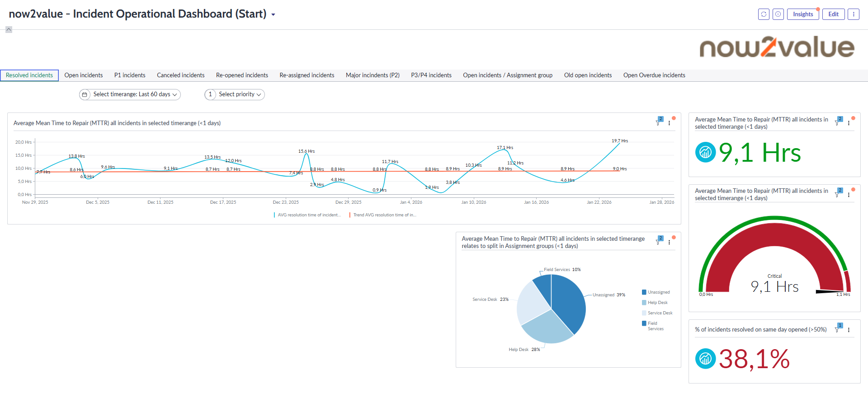Expand the dashboard title dropdown arrow
This screenshot has height=393, width=868.
(x=273, y=15)
